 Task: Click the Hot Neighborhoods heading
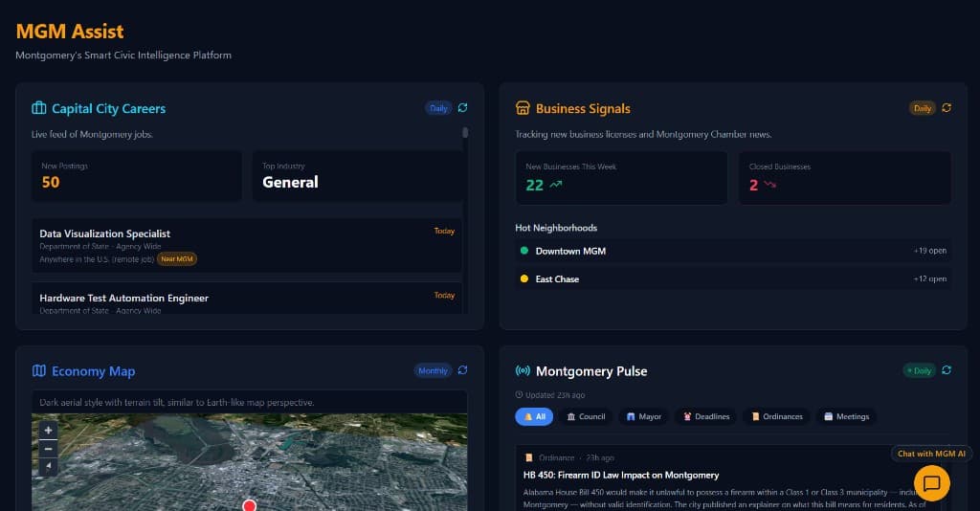tap(556, 228)
